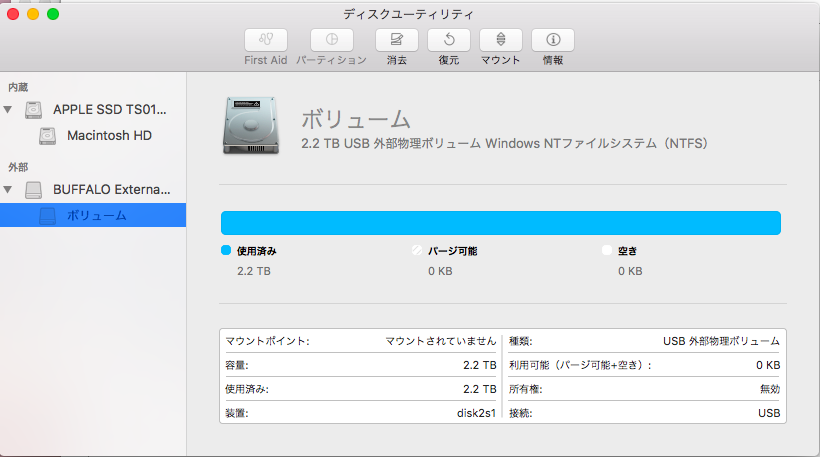Click the マウントポイント row in info table
This screenshot has height=457, width=820.
[x=360, y=341]
